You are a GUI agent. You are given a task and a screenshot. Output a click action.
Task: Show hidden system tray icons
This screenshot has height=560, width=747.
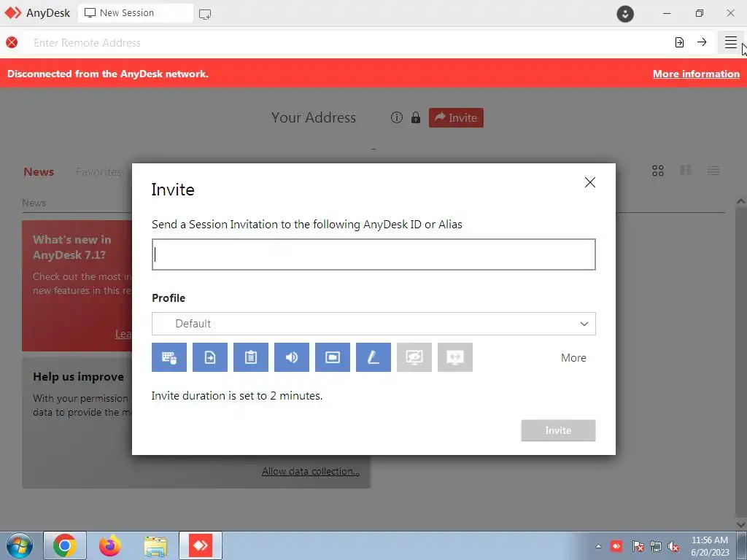tap(598, 546)
